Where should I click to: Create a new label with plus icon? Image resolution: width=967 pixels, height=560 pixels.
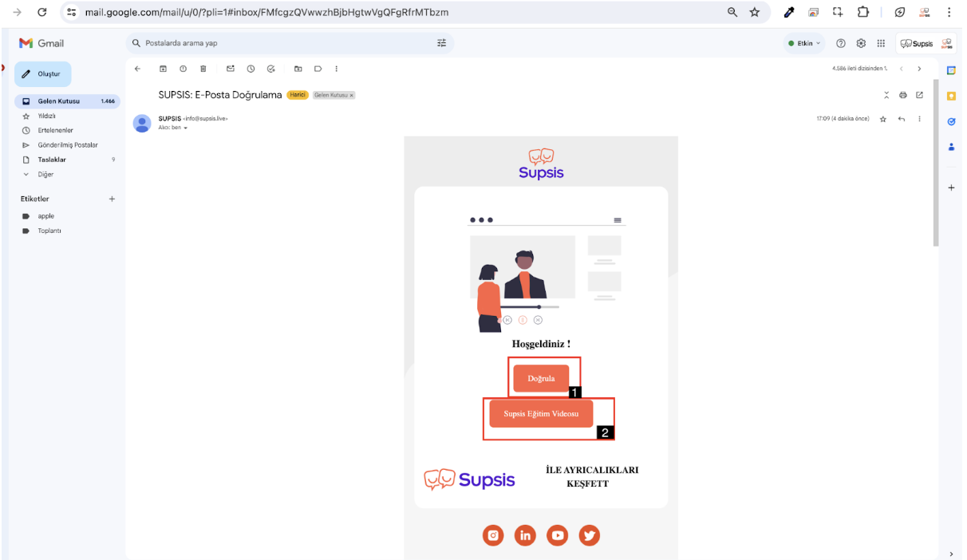tap(112, 199)
